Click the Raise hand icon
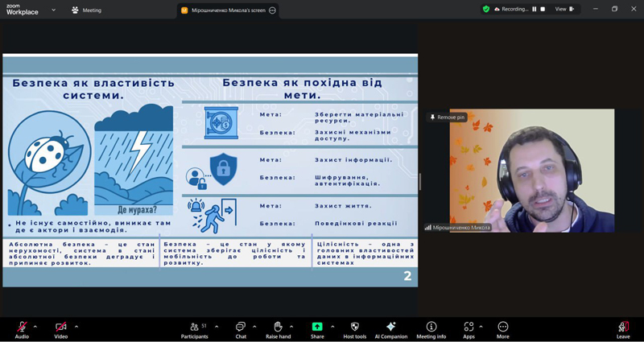 pos(278,327)
